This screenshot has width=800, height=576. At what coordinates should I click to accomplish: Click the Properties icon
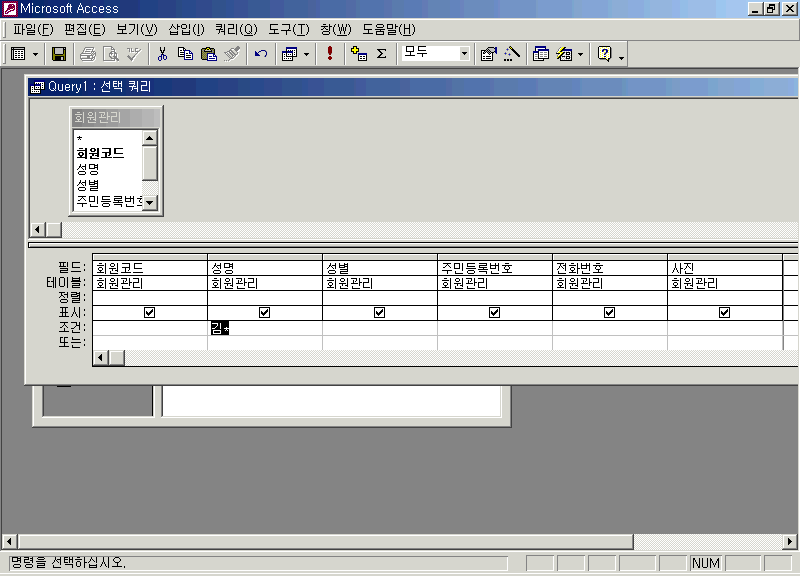pos(489,54)
